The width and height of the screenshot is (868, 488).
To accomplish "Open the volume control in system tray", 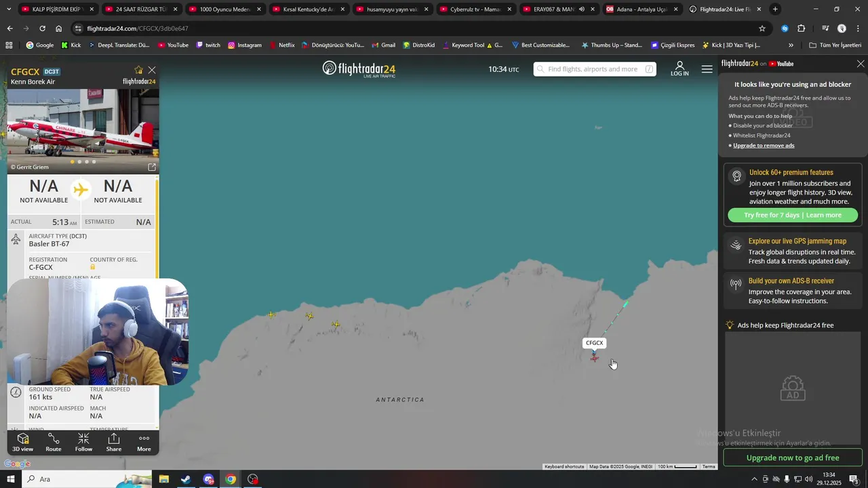I will [808, 479].
